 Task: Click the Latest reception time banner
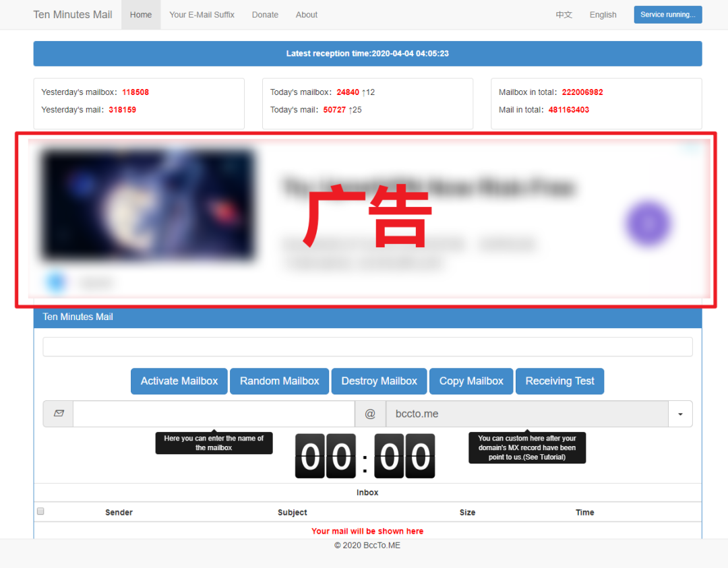[x=367, y=53]
